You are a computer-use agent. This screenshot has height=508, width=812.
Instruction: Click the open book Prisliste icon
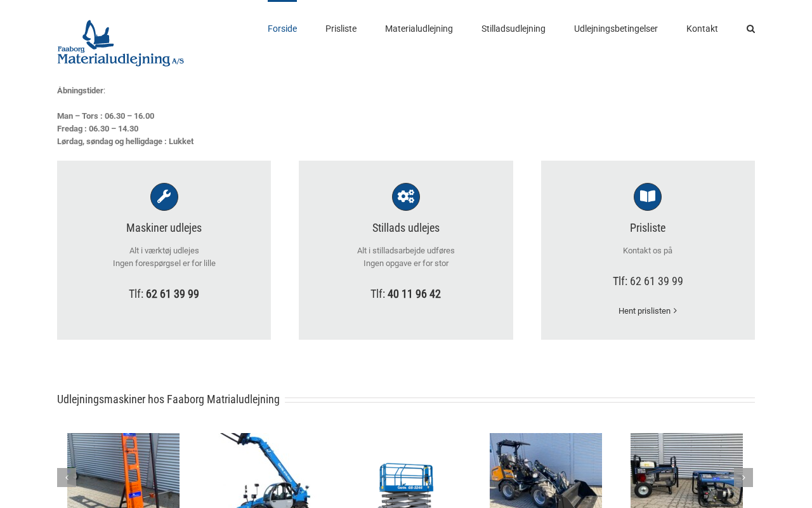[x=648, y=197]
